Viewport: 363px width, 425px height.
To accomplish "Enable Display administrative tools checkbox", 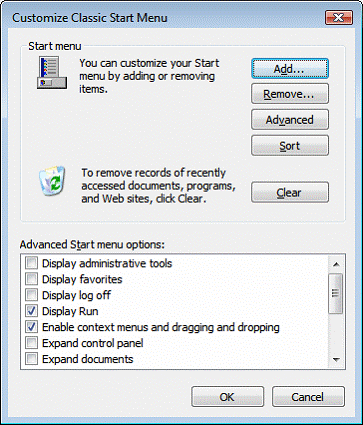I will click(32, 263).
